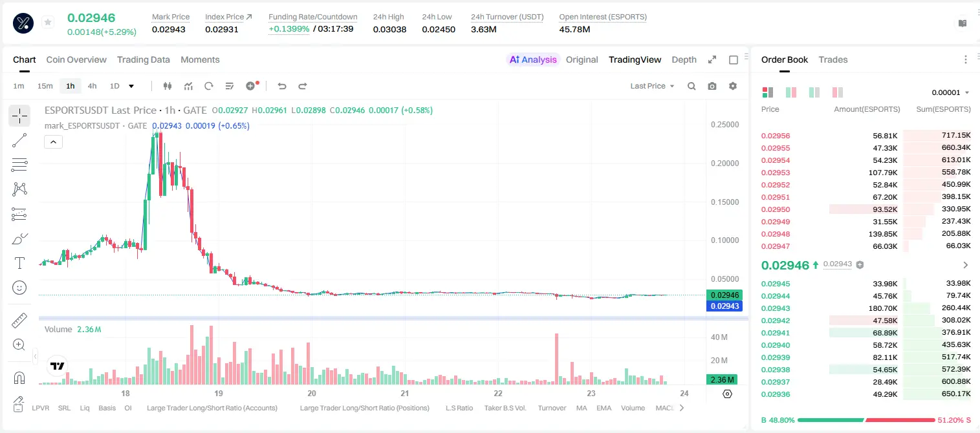Show combined buy and sell order book view
The image size is (980, 433).
768,92
